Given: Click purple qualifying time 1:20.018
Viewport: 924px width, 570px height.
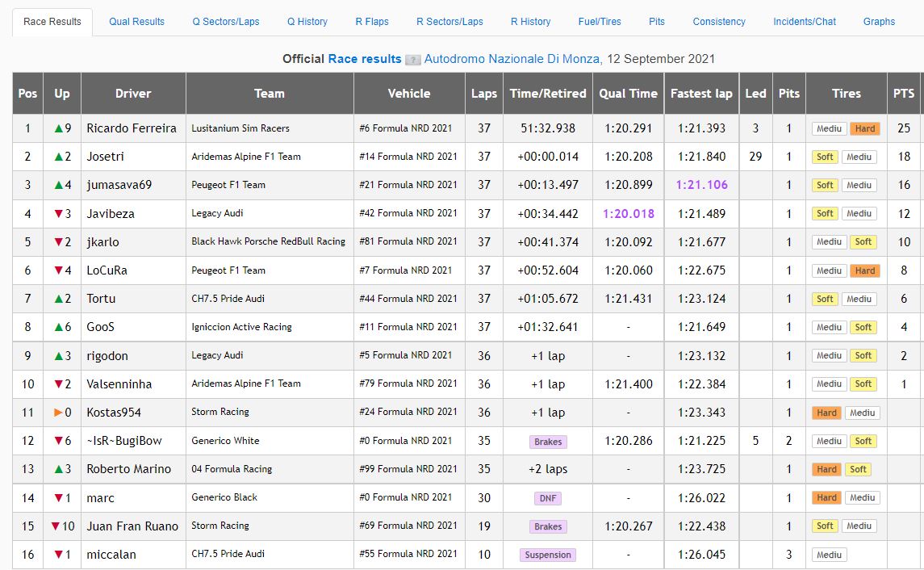Looking at the screenshot, I should point(628,214).
